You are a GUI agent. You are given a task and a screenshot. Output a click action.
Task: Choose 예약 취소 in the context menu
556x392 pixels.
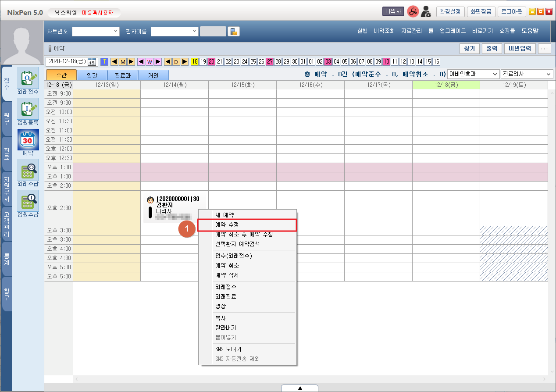(x=227, y=266)
